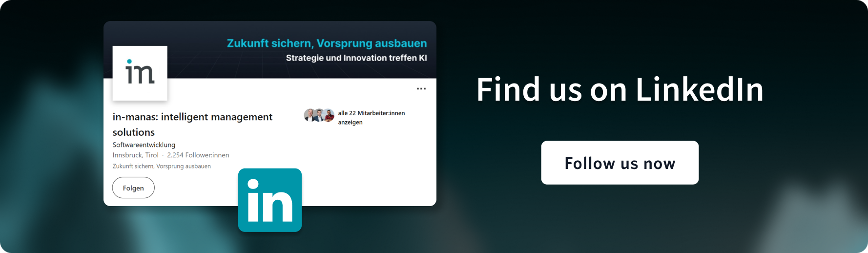Click the 2.254 Follower:innen count
This screenshot has height=253, width=868.
tap(198, 155)
